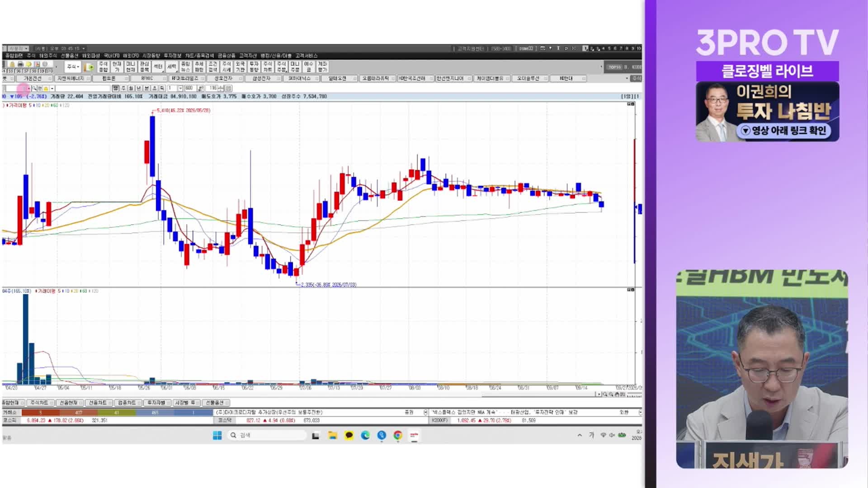Open the 해외주식 menu
Screen dimensions: 868x488
tap(48, 56)
